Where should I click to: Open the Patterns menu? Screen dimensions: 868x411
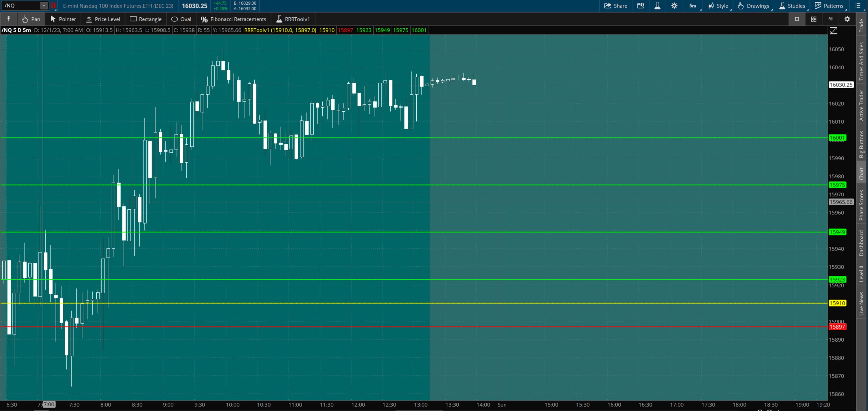click(830, 6)
